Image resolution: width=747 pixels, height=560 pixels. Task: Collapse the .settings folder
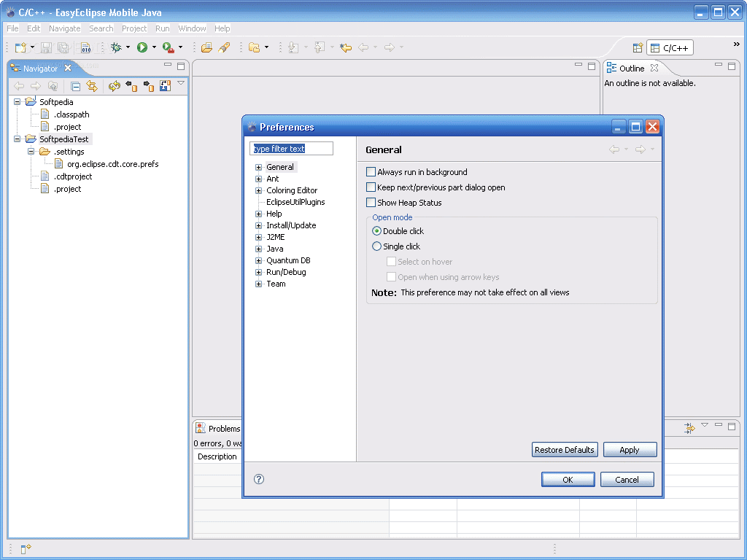coord(31,152)
